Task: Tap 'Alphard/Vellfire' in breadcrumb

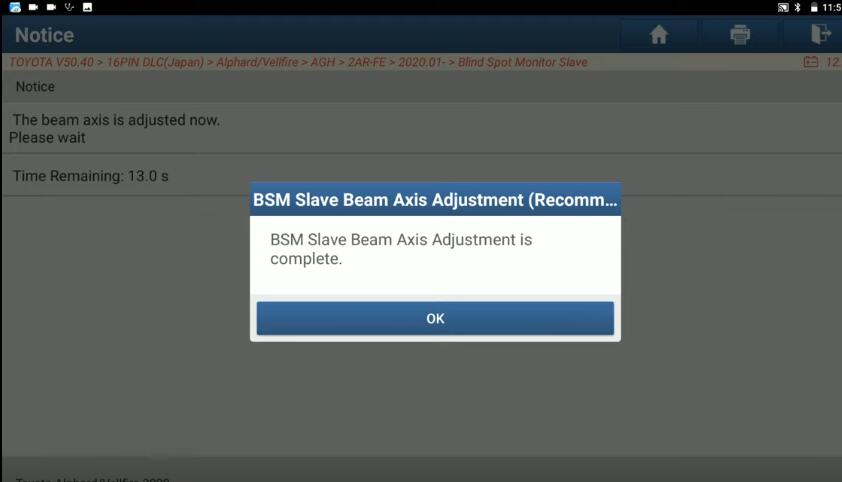Action: [257, 62]
